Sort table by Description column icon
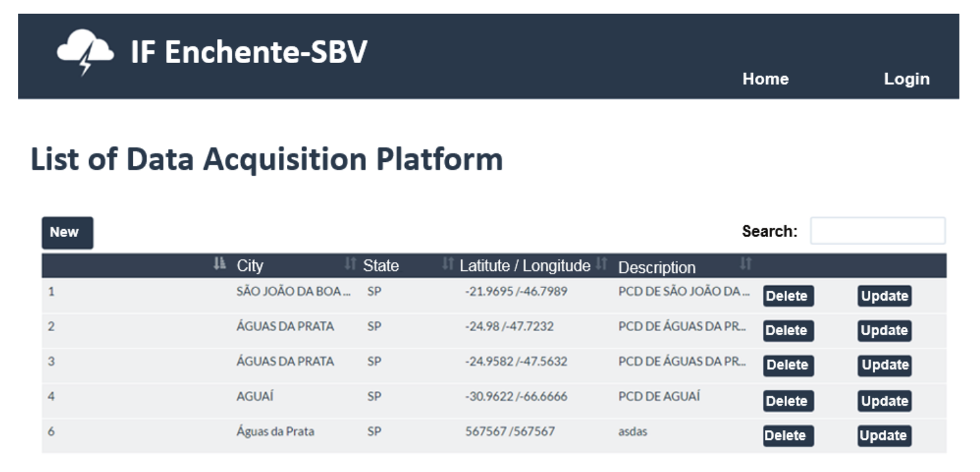 point(746,264)
